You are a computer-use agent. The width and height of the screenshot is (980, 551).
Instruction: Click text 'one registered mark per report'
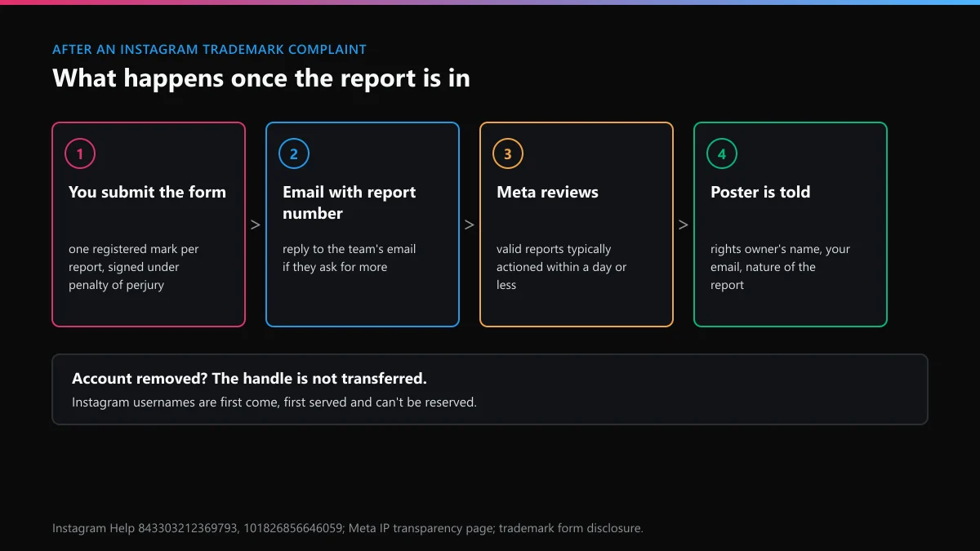coord(134,258)
